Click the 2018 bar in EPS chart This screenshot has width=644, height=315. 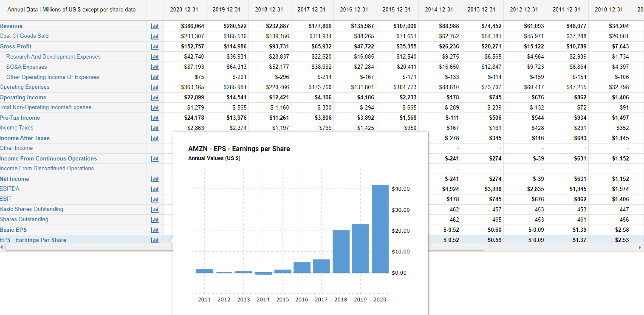(x=341, y=251)
